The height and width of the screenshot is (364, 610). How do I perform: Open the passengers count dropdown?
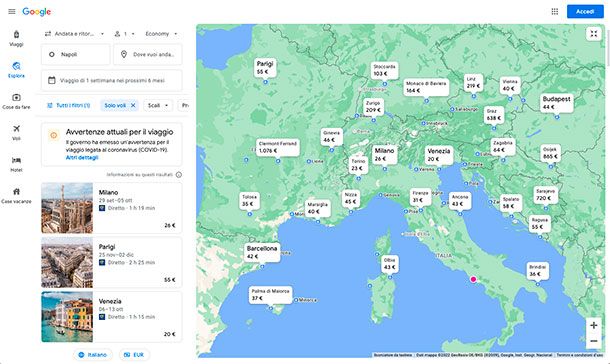tap(124, 34)
